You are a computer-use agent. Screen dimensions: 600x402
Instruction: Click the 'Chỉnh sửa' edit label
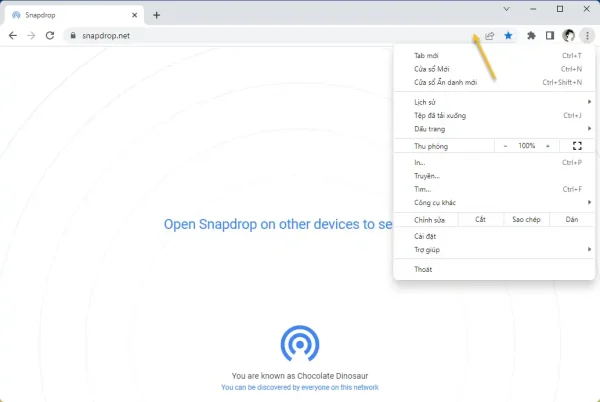(429, 220)
